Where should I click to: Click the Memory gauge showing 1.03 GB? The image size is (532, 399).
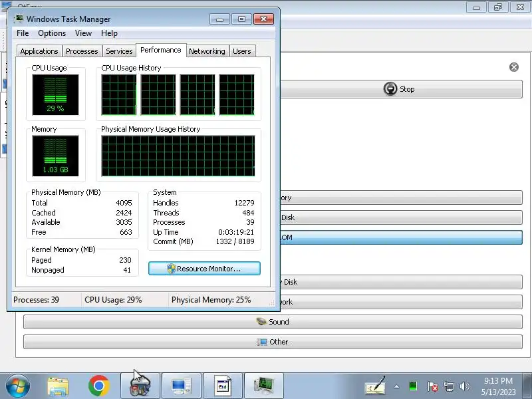point(55,156)
